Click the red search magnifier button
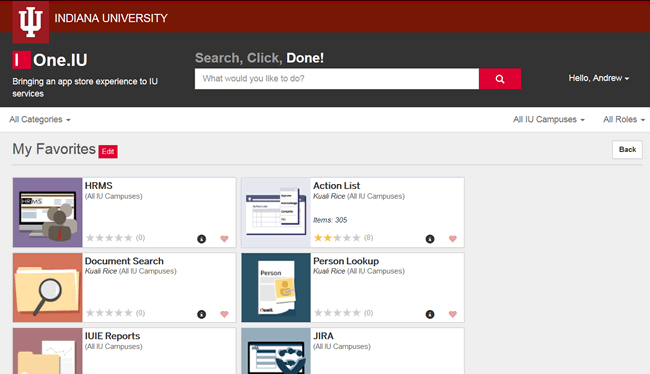The image size is (650, 374). (x=500, y=79)
